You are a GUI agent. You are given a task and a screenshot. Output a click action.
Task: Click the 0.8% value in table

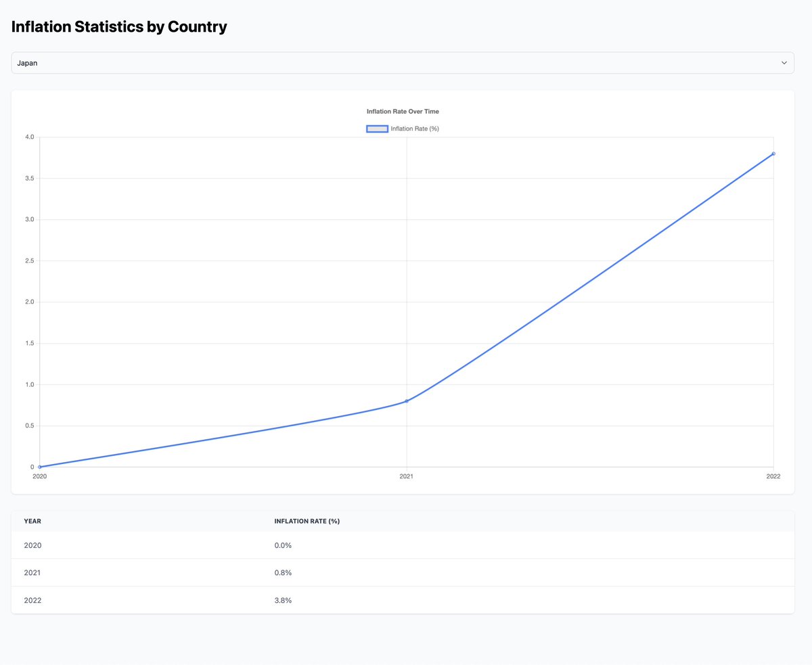283,573
